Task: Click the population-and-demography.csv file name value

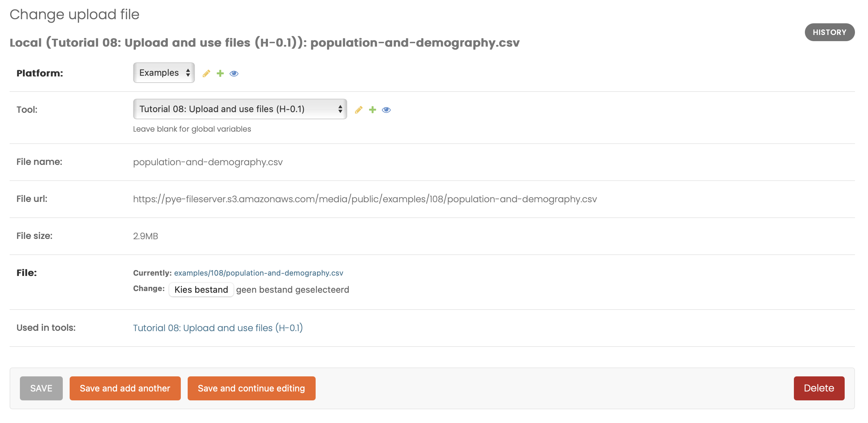Action: tap(208, 162)
